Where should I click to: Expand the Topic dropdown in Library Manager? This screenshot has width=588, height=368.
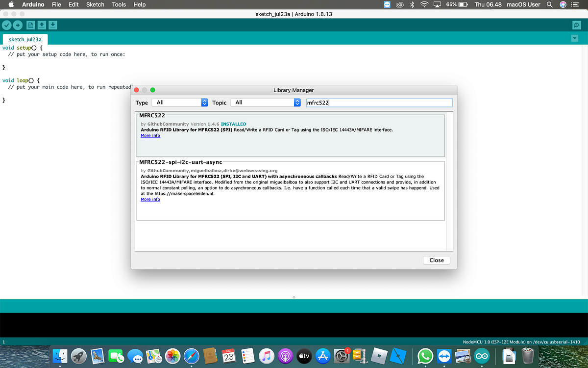[x=266, y=102]
